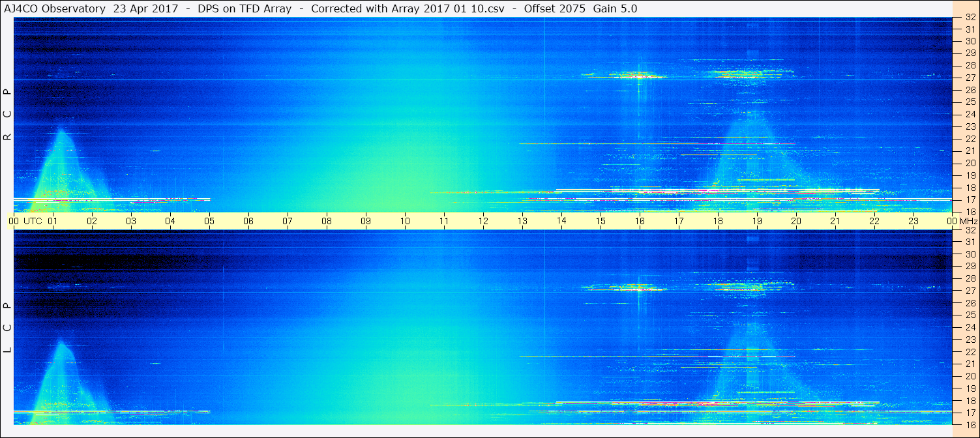This screenshot has height=438, width=980.
Task: Select hour 17 on the UTC time axis
Action: pos(679,221)
